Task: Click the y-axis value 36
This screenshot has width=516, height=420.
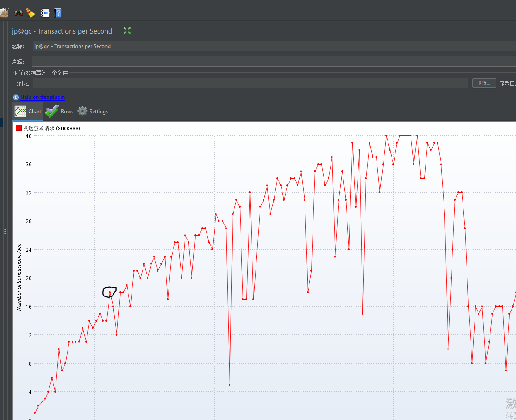Action: tap(29, 164)
